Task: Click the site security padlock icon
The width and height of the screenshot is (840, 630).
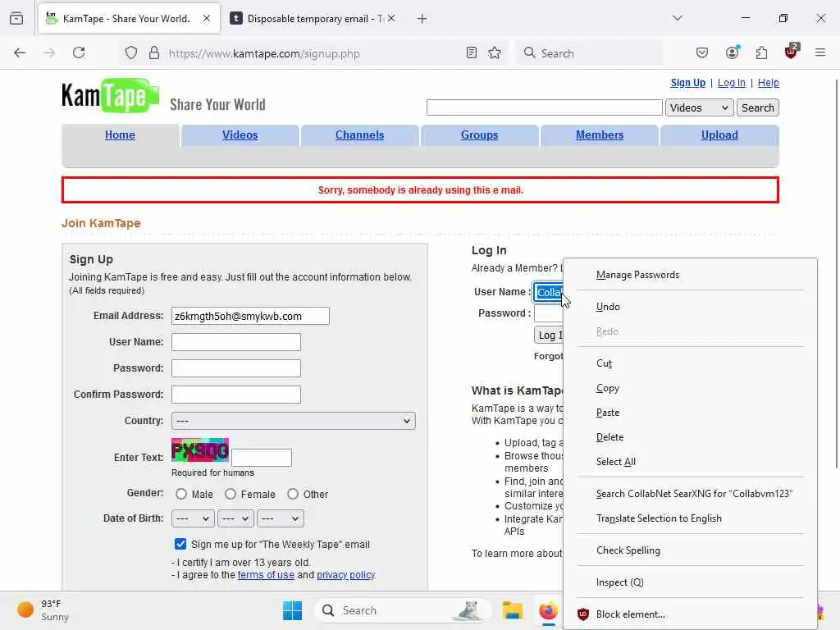Action: point(154,52)
